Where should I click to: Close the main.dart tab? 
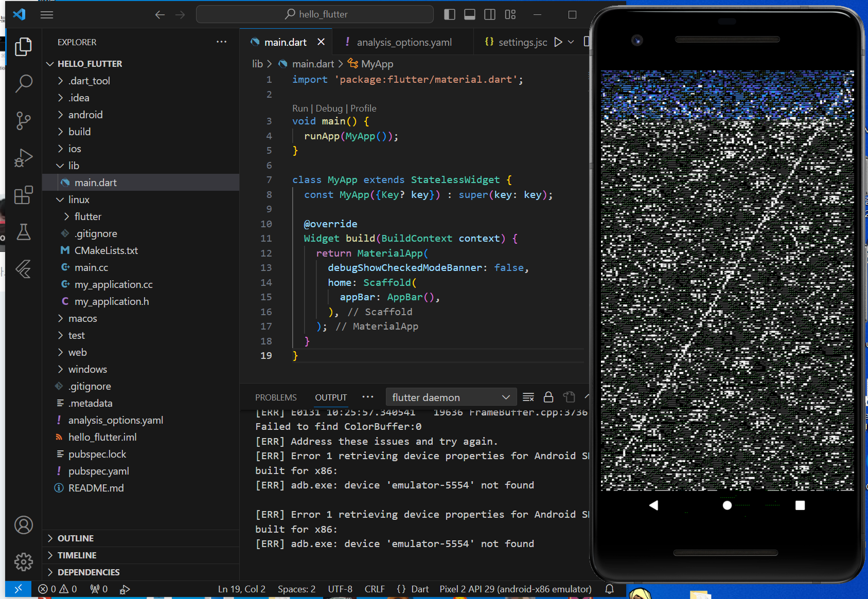coord(321,42)
